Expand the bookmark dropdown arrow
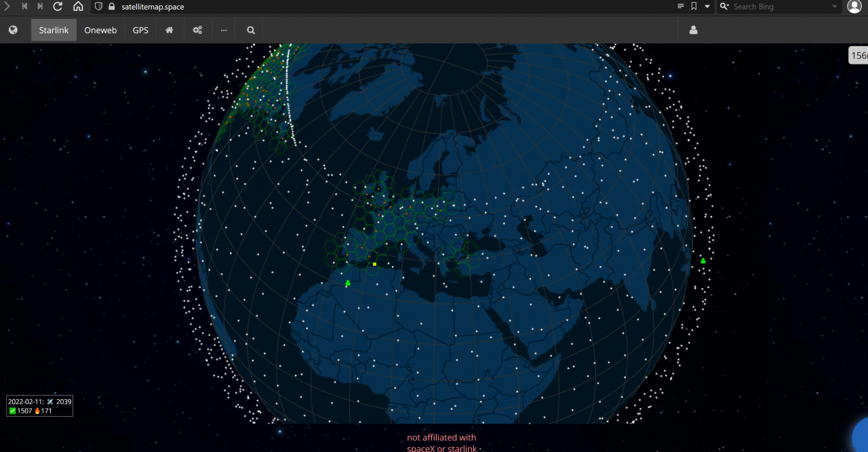The image size is (868, 452). click(x=707, y=6)
